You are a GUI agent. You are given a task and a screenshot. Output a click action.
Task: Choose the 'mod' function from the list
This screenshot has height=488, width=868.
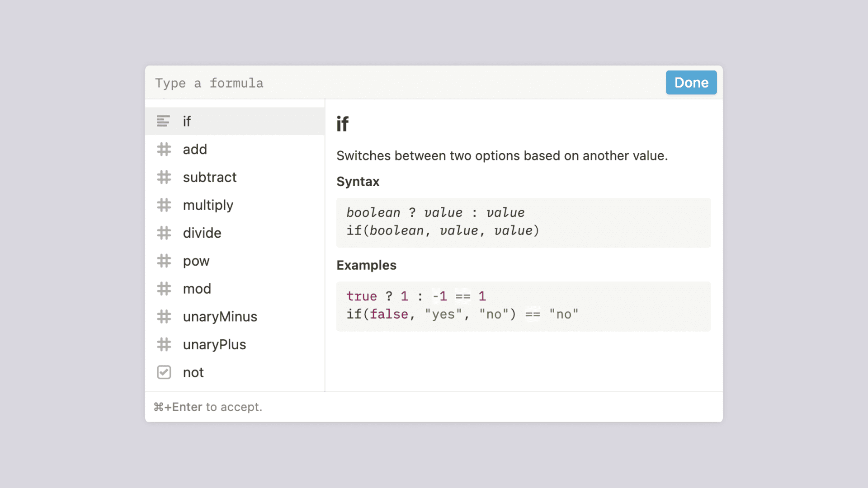pyautogui.click(x=235, y=289)
